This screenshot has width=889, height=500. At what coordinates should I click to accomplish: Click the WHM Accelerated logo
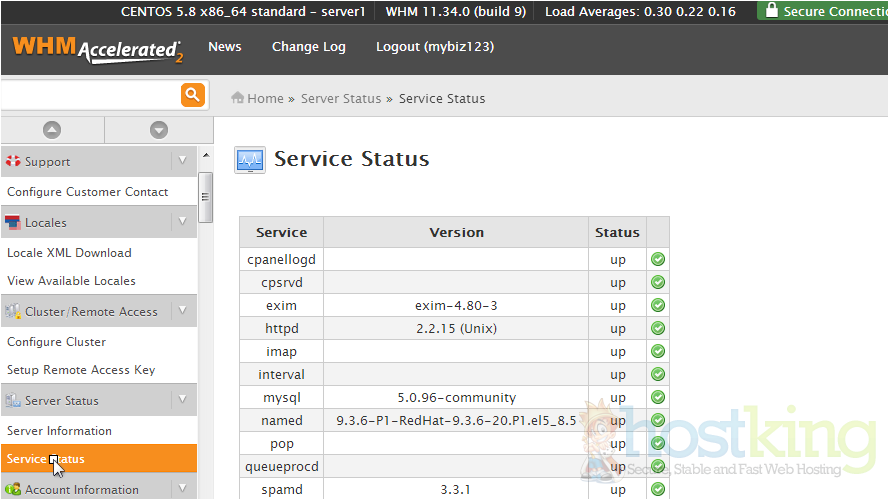coord(97,48)
